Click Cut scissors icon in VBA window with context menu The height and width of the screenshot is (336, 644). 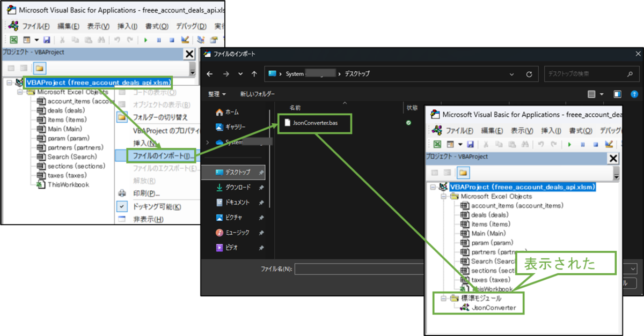click(x=62, y=40)
